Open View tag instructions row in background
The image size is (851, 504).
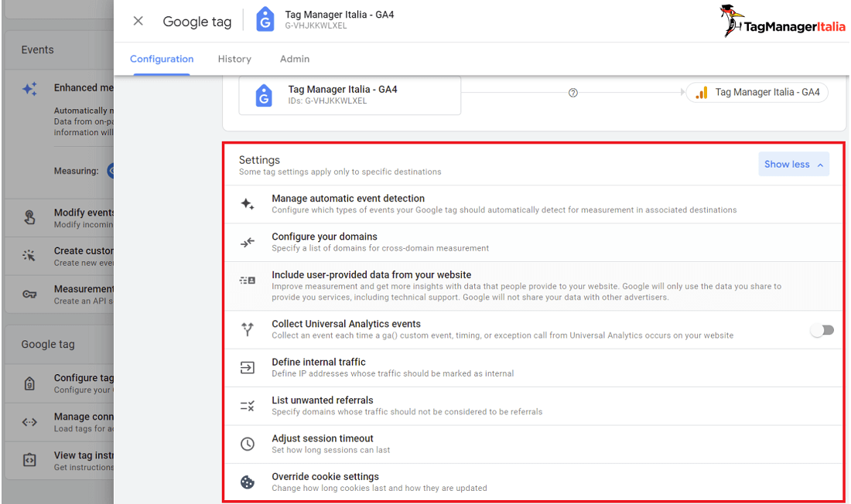tap(60, 461)
